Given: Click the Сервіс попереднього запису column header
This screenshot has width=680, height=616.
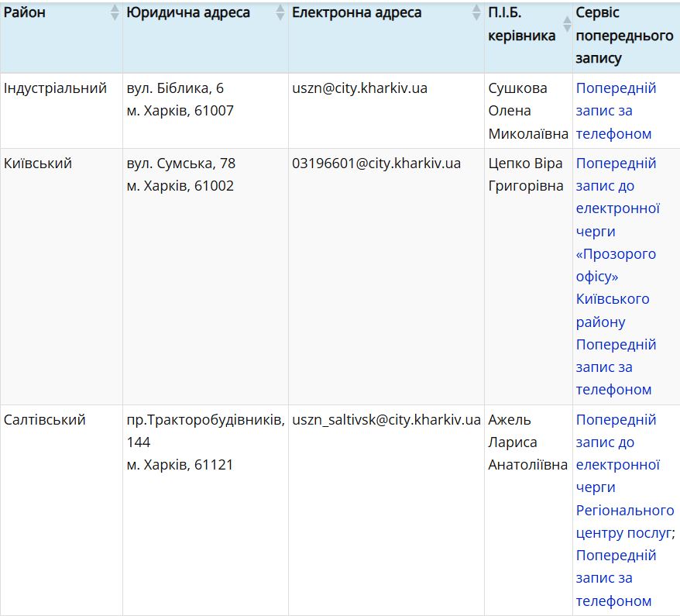Looking at the screenshot, I should (624, 36).
